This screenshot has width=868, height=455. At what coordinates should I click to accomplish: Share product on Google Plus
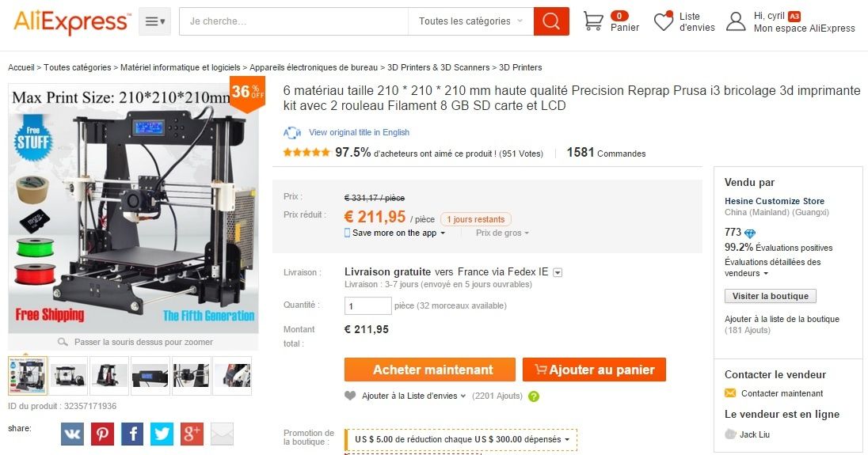coord(192,434)
